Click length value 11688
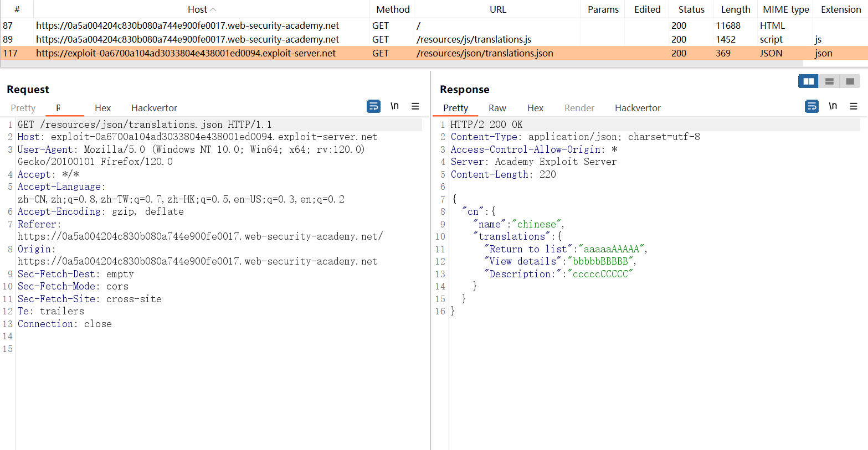Viewport: 868px width, 450px height. (x=728, y=25)
